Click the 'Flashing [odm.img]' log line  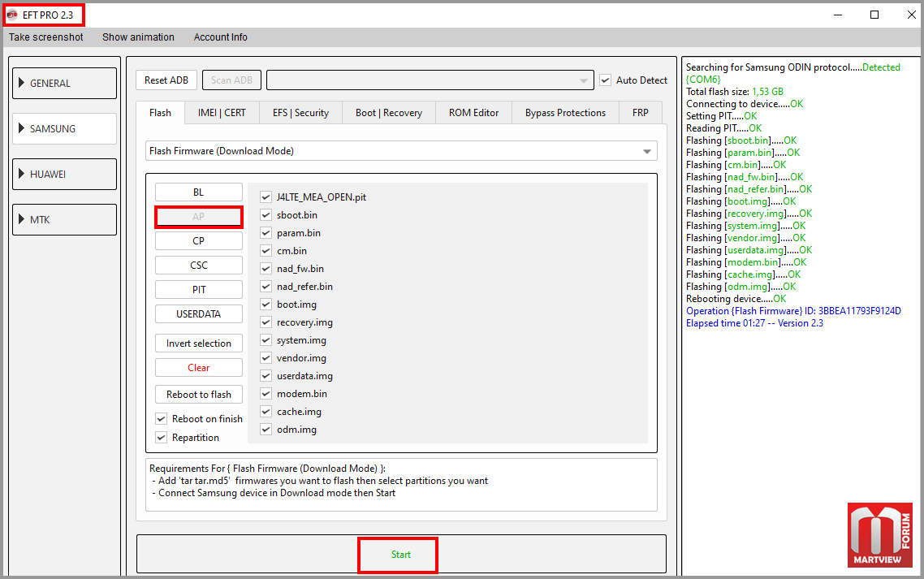(x=740, y=287)
